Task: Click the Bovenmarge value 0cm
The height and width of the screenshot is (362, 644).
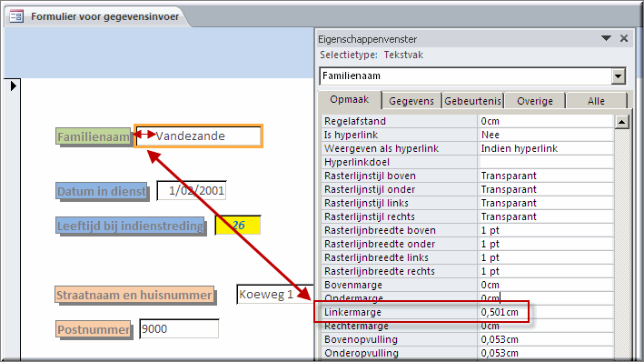Action: pyautogui.click(x=546, y=285)
